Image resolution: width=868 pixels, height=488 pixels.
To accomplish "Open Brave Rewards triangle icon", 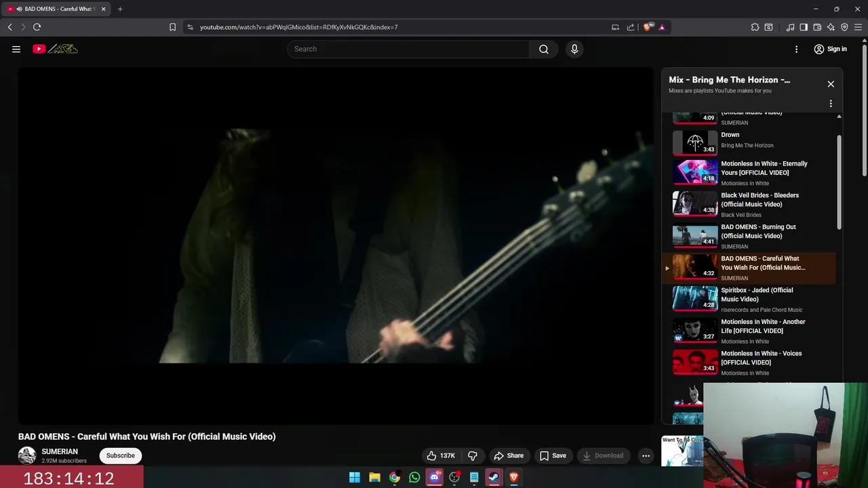I will tap(662, 27).
